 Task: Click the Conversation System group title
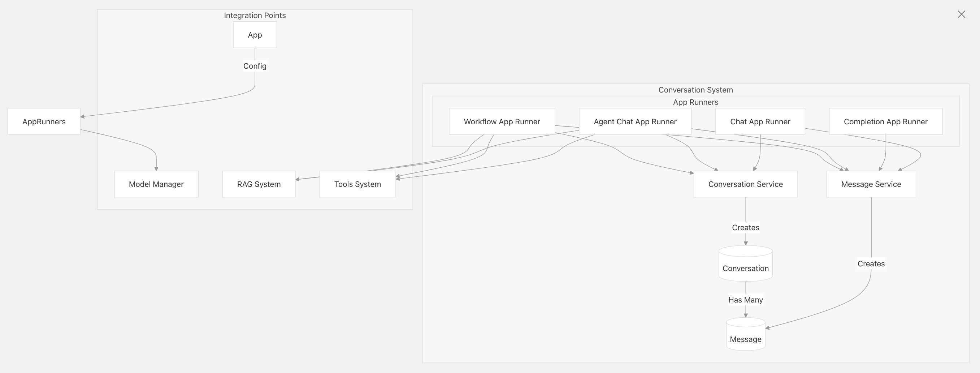coord(695,90)
